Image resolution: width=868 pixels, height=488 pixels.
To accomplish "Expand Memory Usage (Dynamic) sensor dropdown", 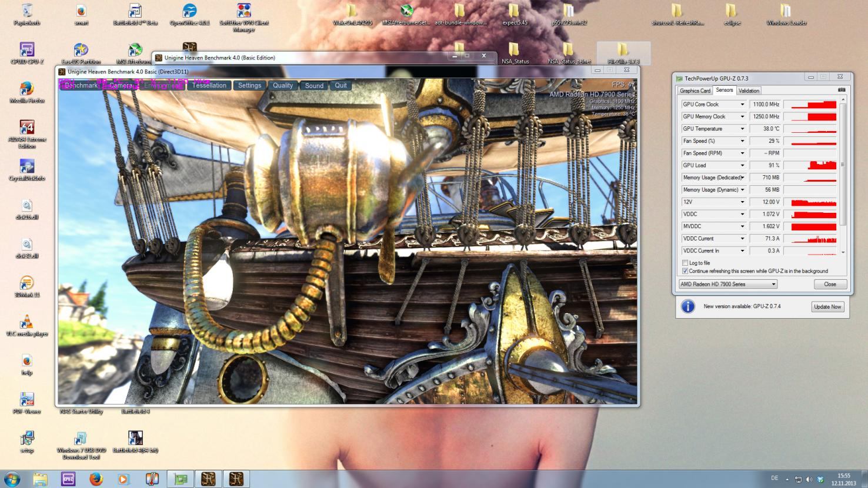I will [x=742, y=190].
